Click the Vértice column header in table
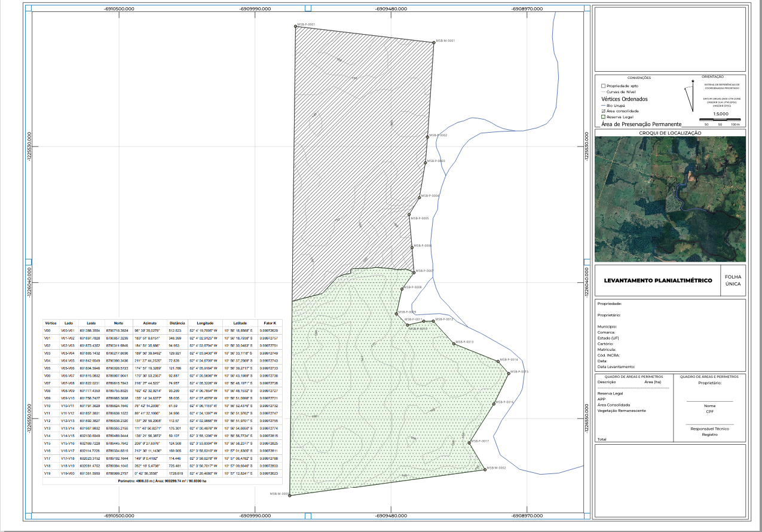Screen dimensions: 762x532 51,322
